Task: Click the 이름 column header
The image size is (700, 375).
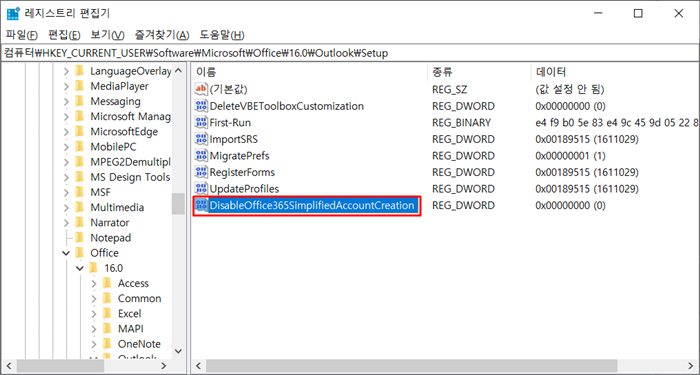Action: pyautogui.click(x=309, y=71)
